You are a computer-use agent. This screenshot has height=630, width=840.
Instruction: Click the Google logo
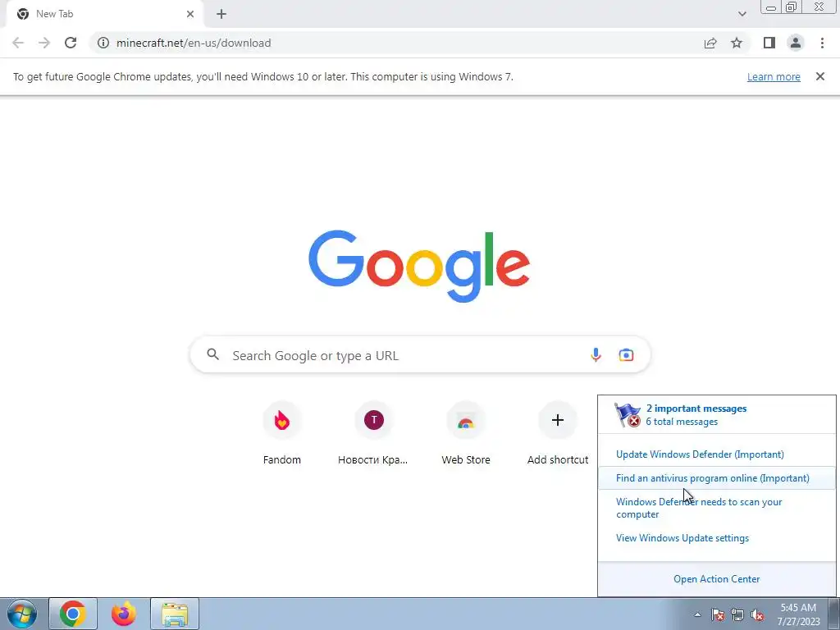click(419, 267)
